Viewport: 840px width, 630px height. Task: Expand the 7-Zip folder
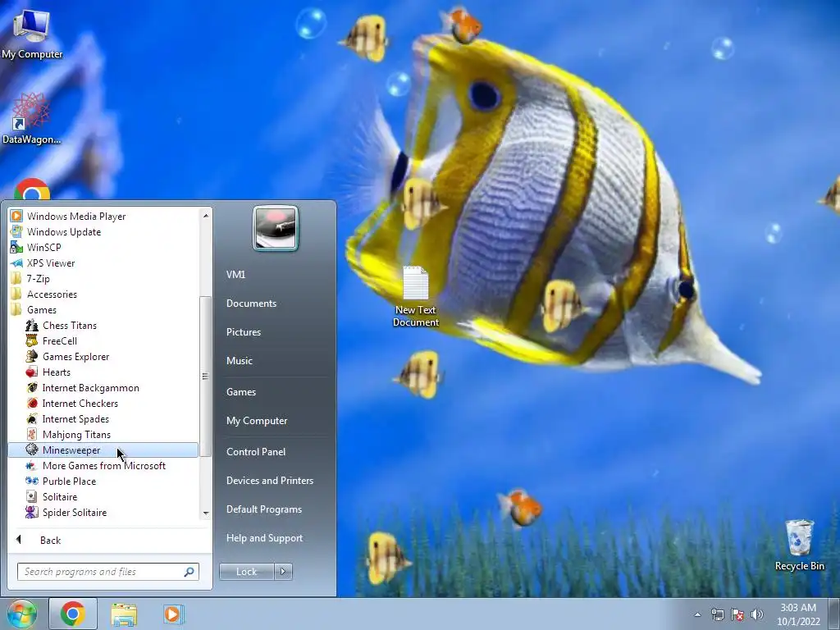coord(103,278)
